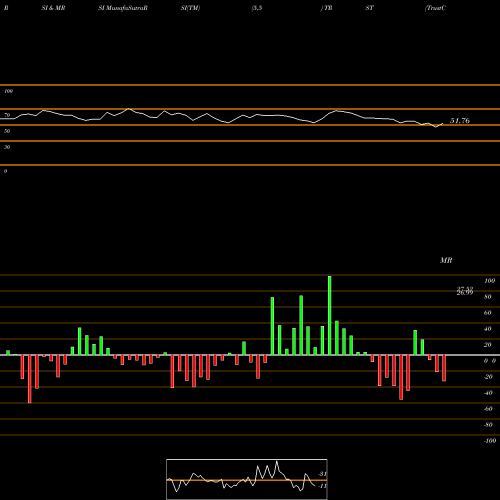Click the '-11' value in mini chart
Screen dimensions: 500x500
pos(322,486)
